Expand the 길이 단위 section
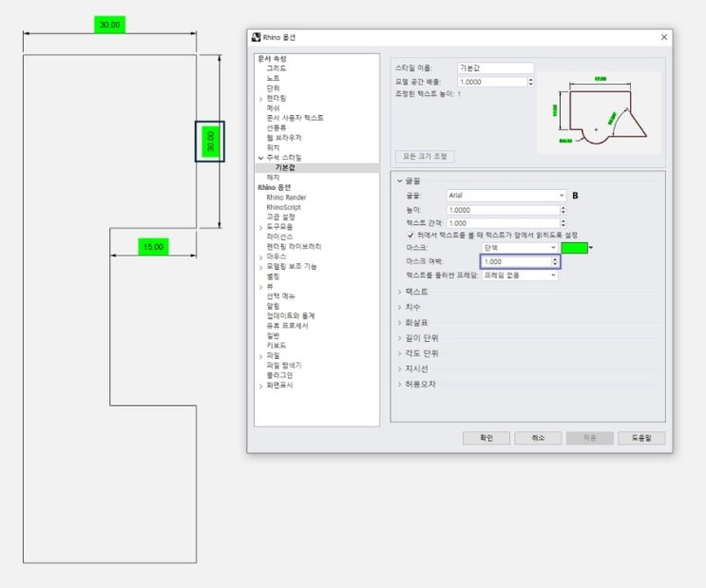Image resolution: width=706 pixels, height=588 pixels. tap(399, 338)
